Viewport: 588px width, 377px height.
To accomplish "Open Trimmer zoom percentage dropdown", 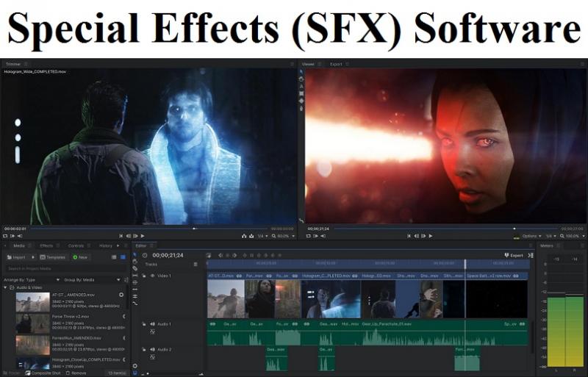I will click(x=284, y=236).
